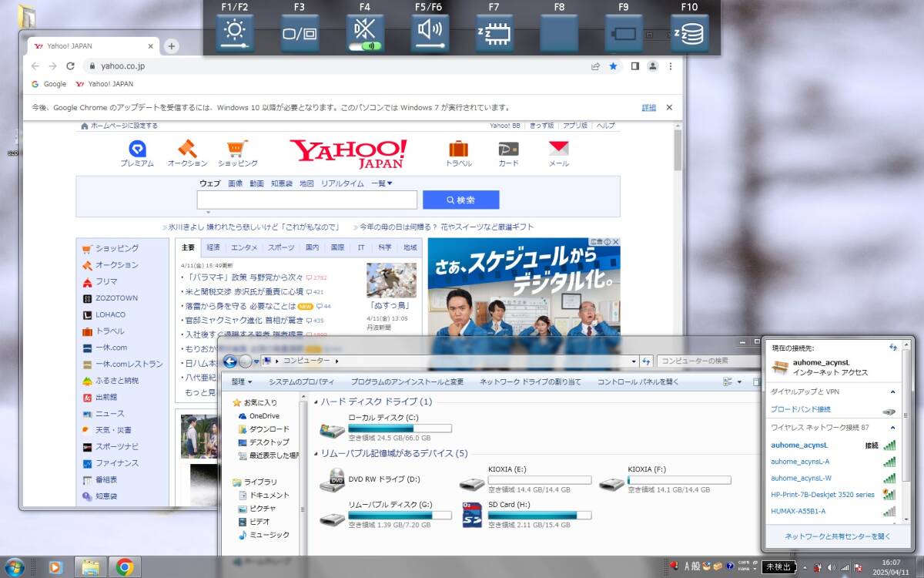The image size is (924, 578).
Task: Click the F10 hibernate icon
Action: pyautogui.click(x=689, y=34)
